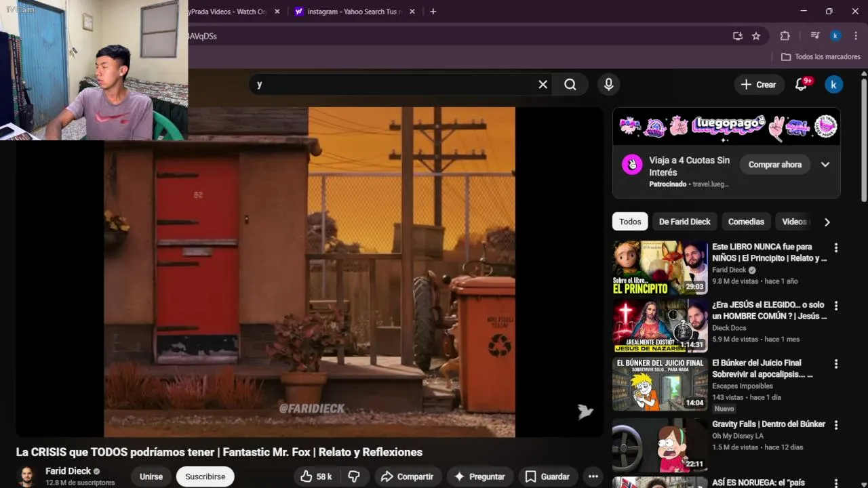The image size is (868, 488).
Task: Open Farid Dieck channel name link
Action: point(68,471)
